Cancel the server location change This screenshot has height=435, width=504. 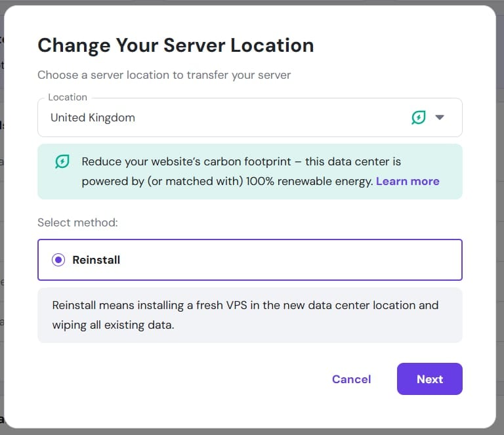coord(351,379)
